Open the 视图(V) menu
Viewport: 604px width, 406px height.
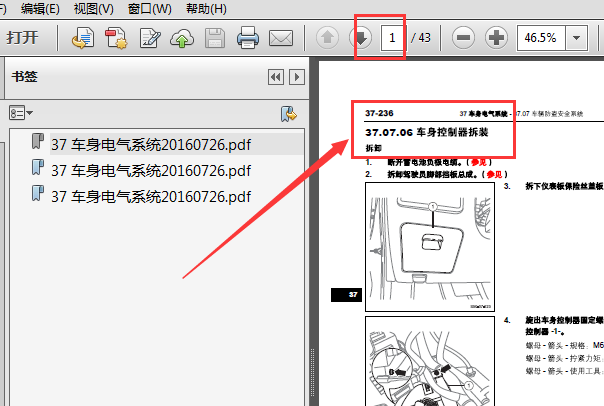tap(94, 8)
